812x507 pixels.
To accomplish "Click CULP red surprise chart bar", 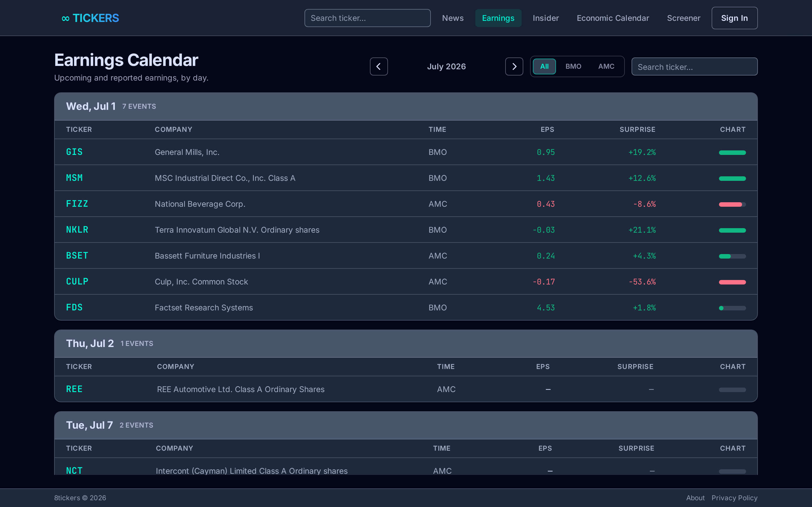I will [732, 282].
